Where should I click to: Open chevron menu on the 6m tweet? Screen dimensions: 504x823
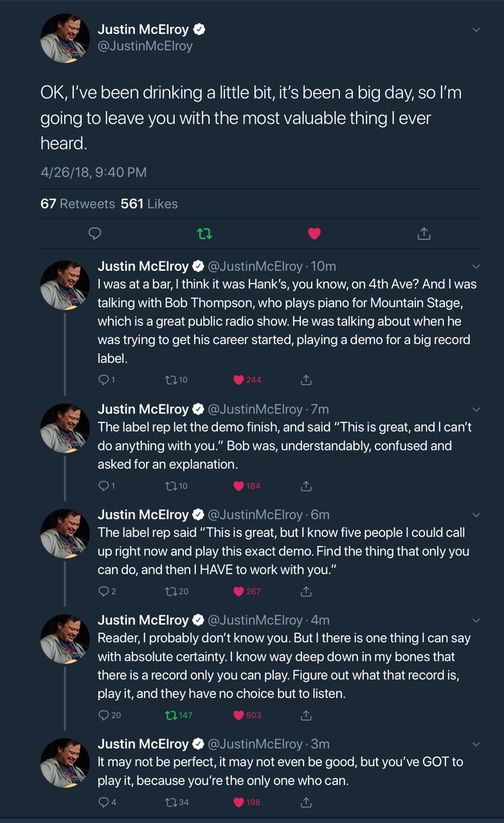click(476, 514)
